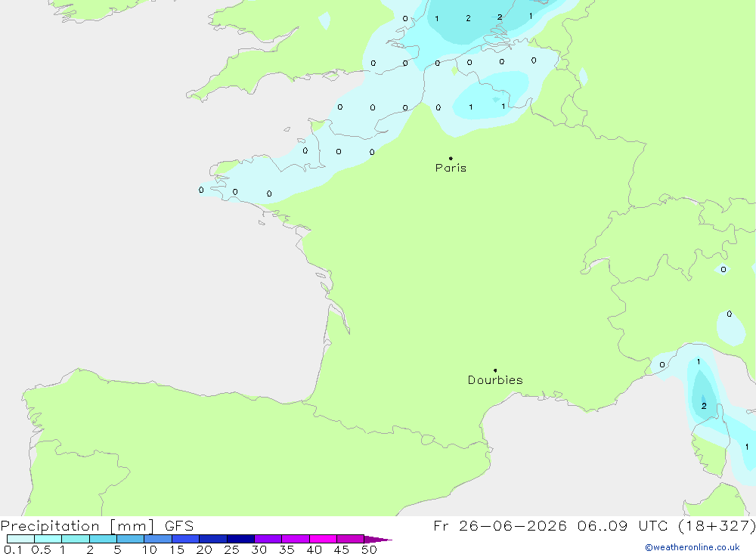Pick the 2–5 mm legend color swatch
This screenshot has height=554, width=756.
pos(103,539)
